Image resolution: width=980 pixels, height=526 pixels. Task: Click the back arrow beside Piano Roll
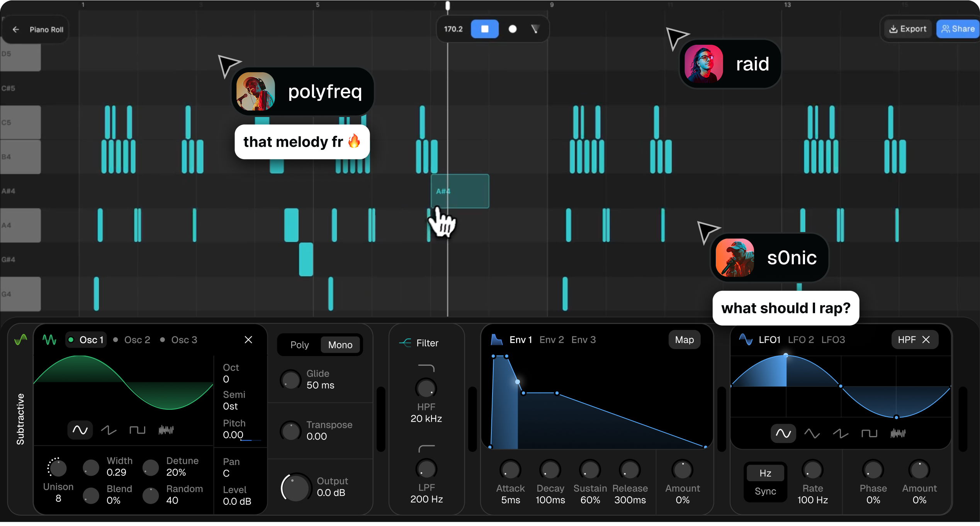(16, 29)
